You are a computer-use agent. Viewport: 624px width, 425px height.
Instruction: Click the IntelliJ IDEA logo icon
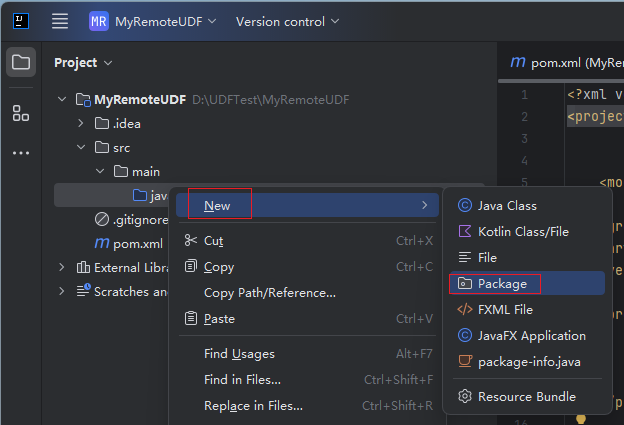tap(21, 21)
